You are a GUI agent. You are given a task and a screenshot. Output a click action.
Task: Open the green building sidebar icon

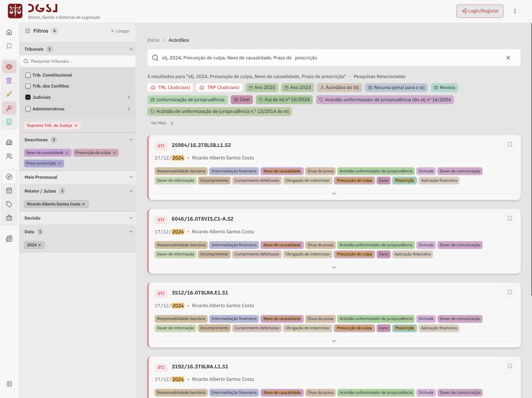9,122
